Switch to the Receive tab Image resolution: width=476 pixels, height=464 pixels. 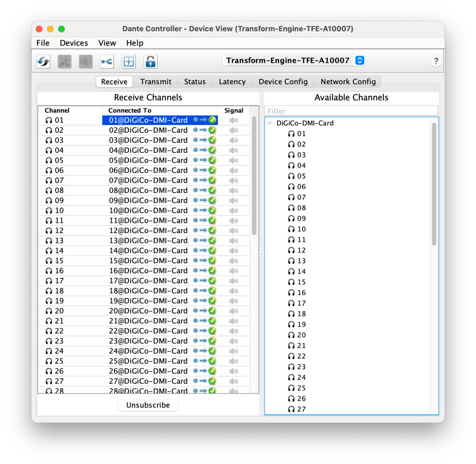coord(114,82)
